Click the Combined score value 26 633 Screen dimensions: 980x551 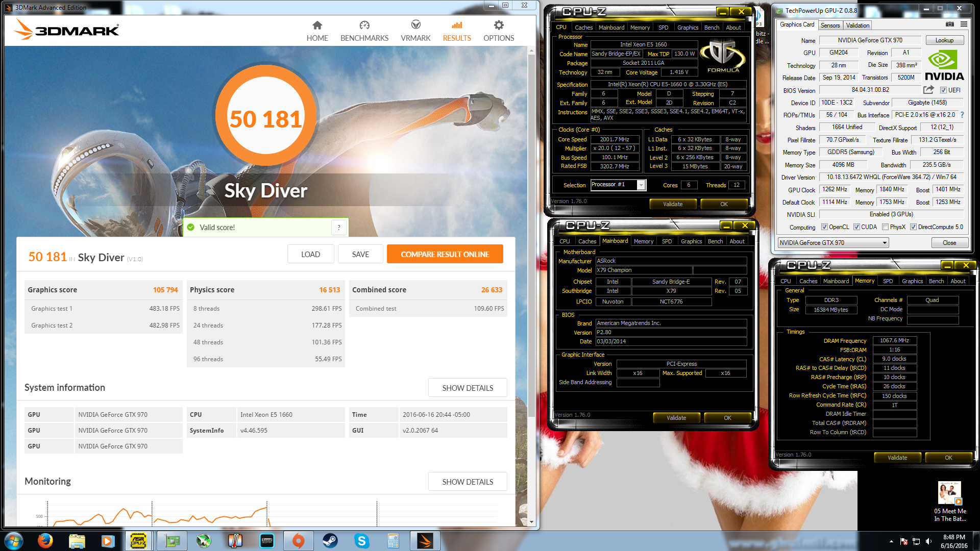click(x=492, y=290)
